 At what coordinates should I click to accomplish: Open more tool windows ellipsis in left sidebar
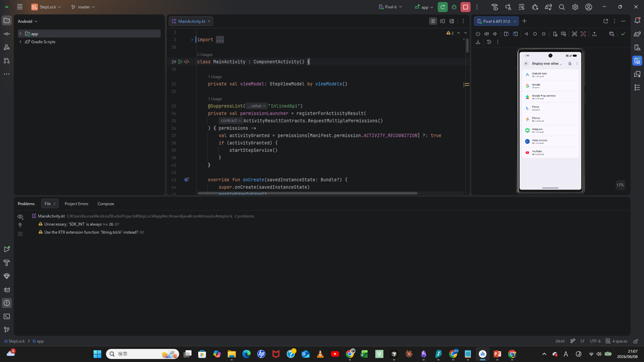[x=7, y=74]
